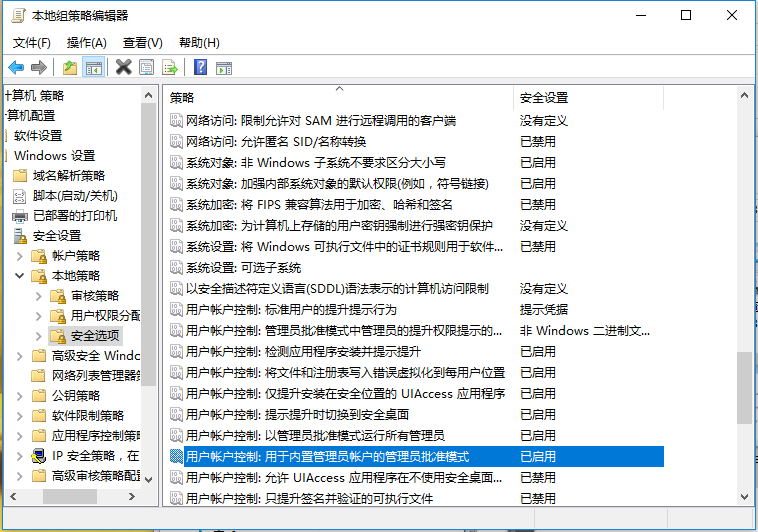Click the Delete (X) toolbar icon
This screenshot has height=532, width=758.
click(123, 67)
